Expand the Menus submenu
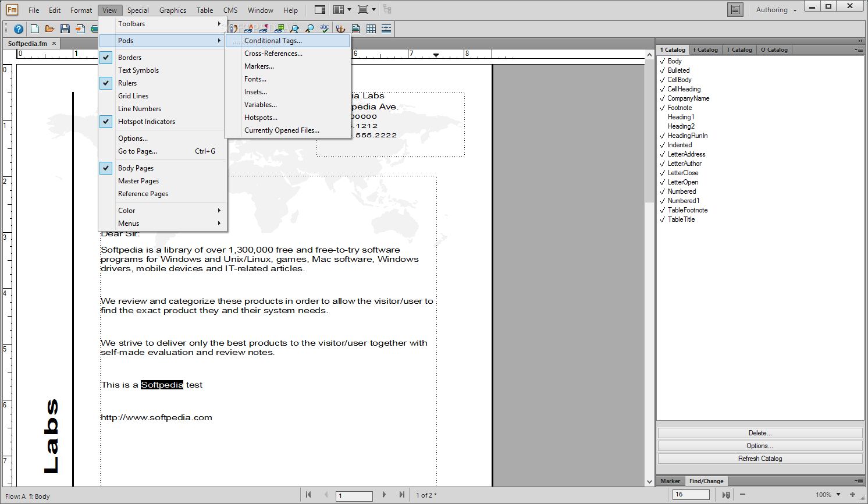 pyautogui.click(x=162, y=223)
